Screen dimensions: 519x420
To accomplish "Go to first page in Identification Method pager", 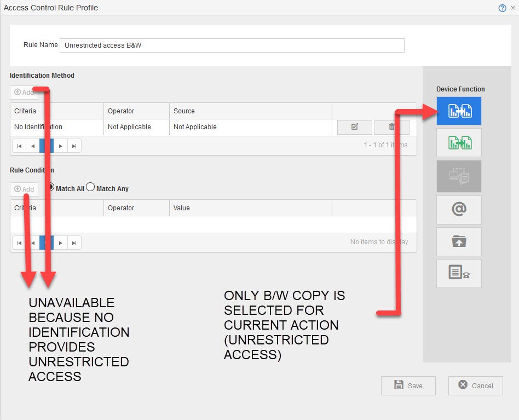I will pos(19,146).
